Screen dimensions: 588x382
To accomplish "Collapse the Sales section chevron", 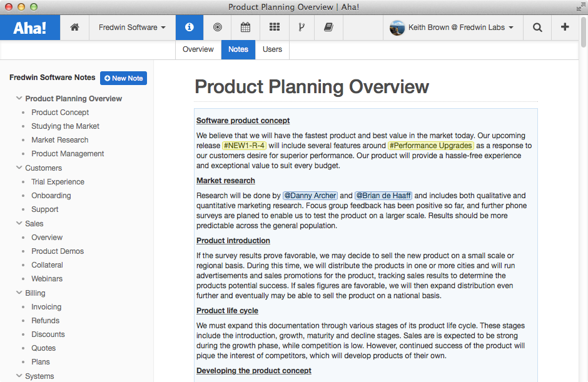I will [x=19, y=223].
